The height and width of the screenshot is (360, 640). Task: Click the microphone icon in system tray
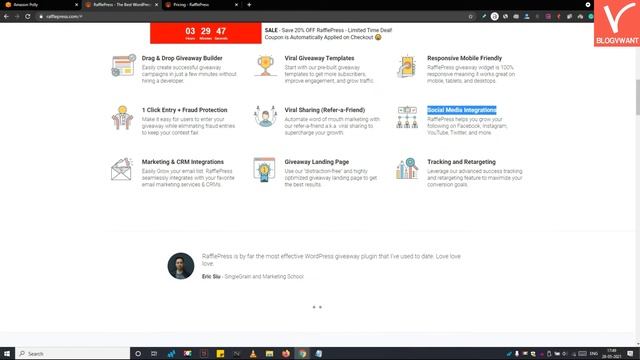(517, 353)
